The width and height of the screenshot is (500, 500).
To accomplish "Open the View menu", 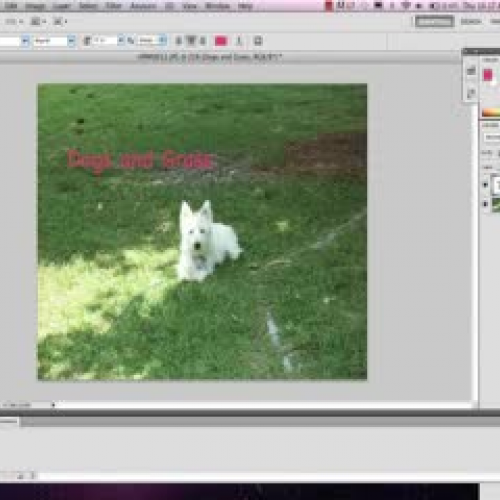I will tap(190, 6).
